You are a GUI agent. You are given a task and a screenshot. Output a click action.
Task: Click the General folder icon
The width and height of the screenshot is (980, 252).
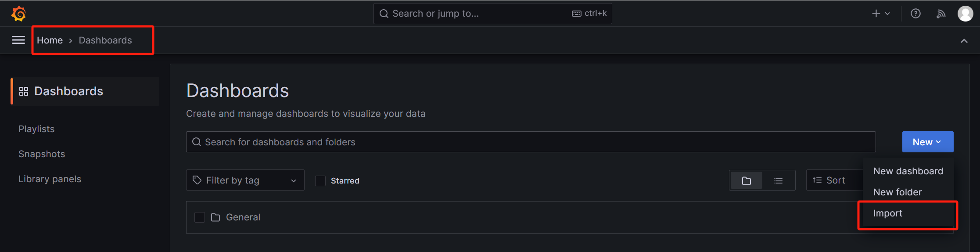(215, 217)
